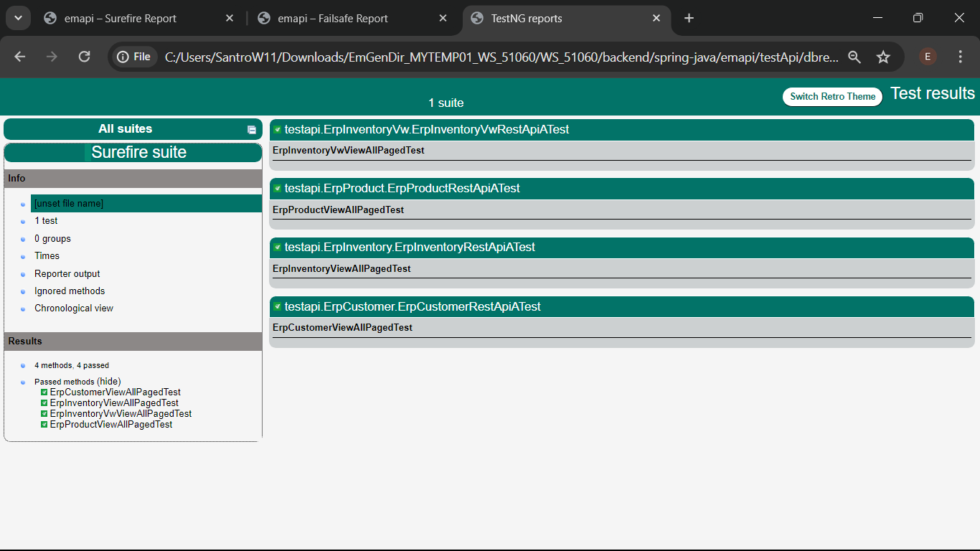Image resolution: width=980 pixels, height=551 pixels.
Task: Click the zoom magnifier icon in address bar
Action: coord(854,57)
